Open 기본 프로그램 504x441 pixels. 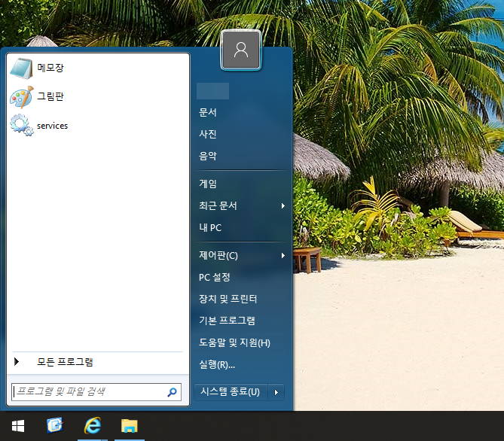pyautogui.click(x=227, y=321)
